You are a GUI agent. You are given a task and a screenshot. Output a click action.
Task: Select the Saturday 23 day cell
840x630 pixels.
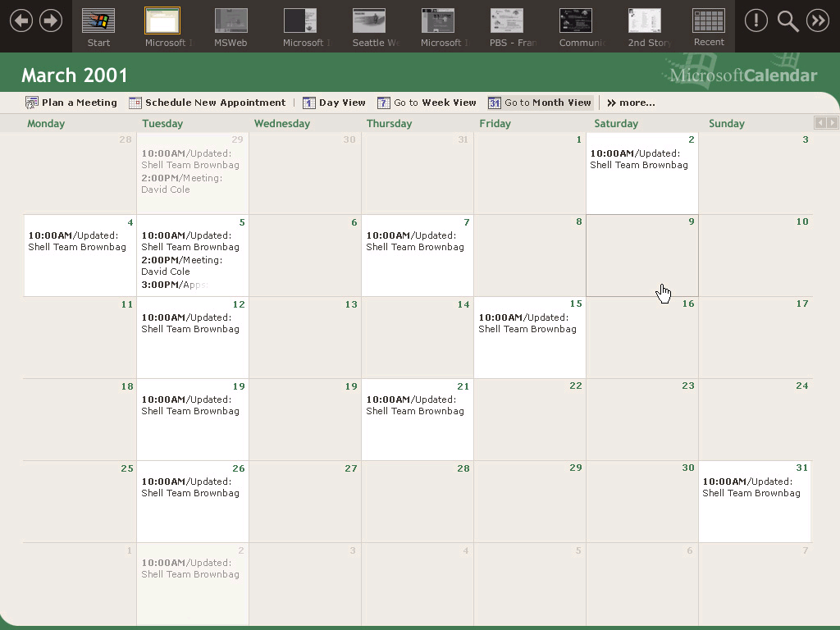[642, 419]
